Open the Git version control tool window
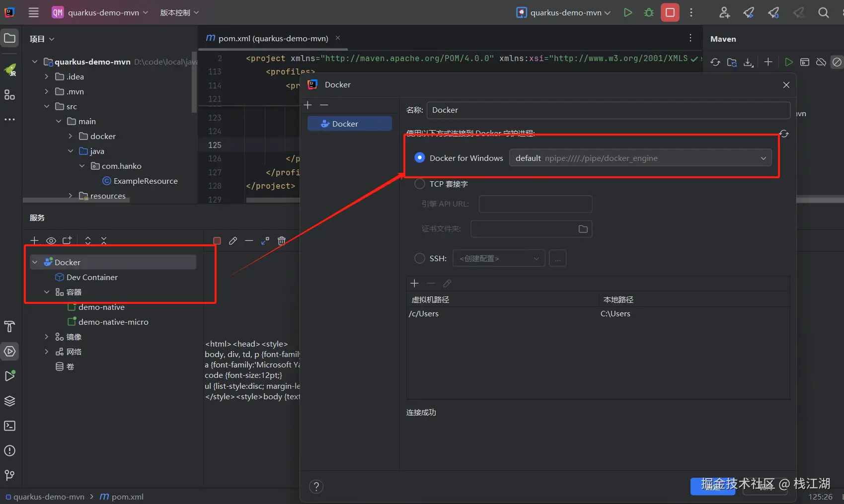Image resolution: width=844 pixels, height=504 pixels. (10, 475)
